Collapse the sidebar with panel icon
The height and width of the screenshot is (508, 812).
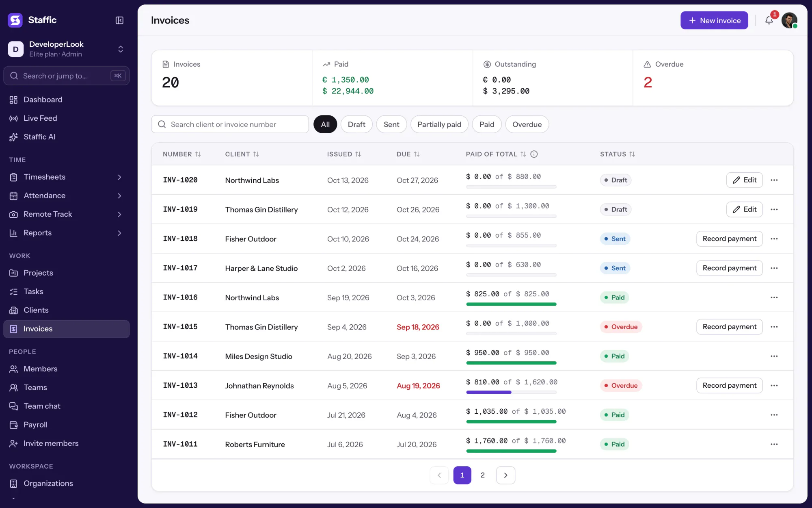click(x=119, y=20)
